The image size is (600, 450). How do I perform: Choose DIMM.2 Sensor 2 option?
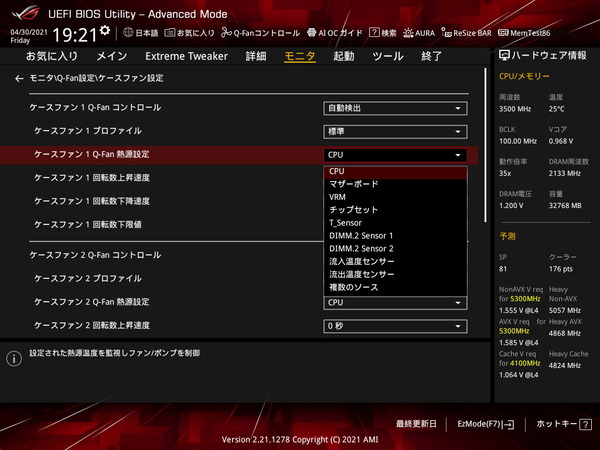pos(395,249)
